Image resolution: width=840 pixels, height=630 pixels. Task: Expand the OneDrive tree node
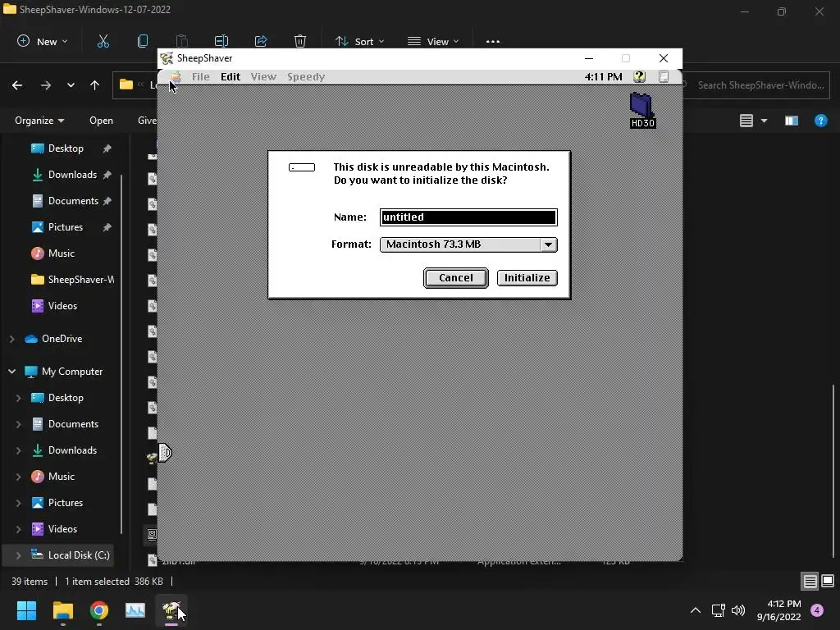(11, 339)
